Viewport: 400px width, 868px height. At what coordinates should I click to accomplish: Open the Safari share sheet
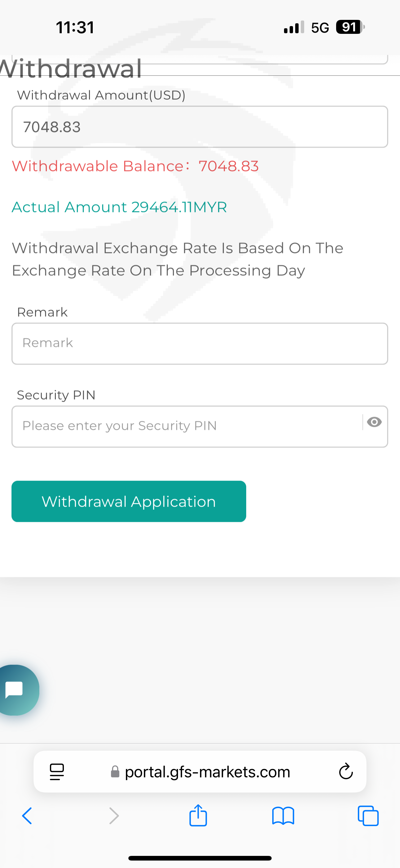pos(198,816)
